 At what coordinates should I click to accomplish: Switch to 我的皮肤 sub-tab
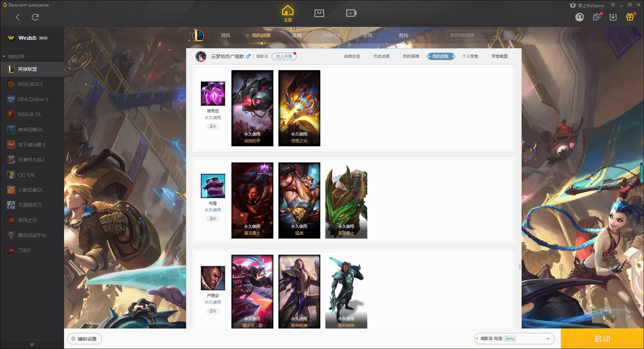441,56
